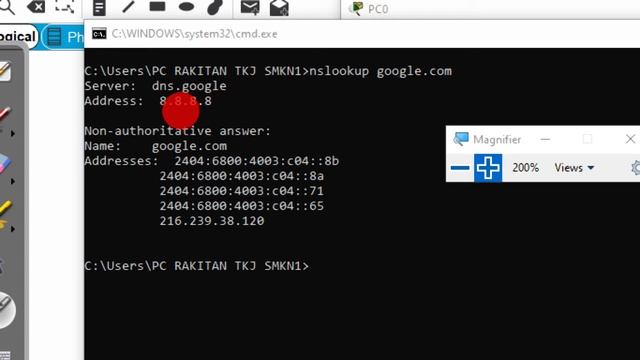Click address 2404:6800:4003:c04::8a
640x360 pixels.
point(242,176)
